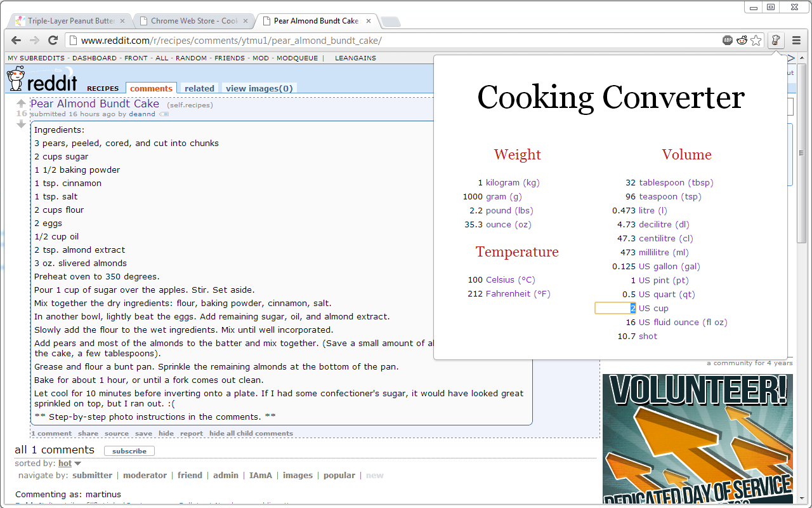Click the save link under post
This screenshot has height=508, width=812.
point(143,434)
